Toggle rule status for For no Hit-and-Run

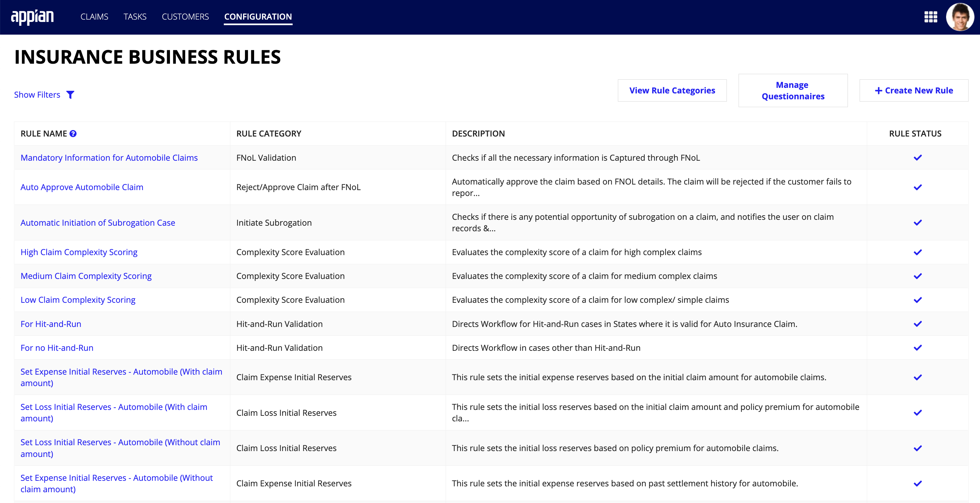[917, 347]
